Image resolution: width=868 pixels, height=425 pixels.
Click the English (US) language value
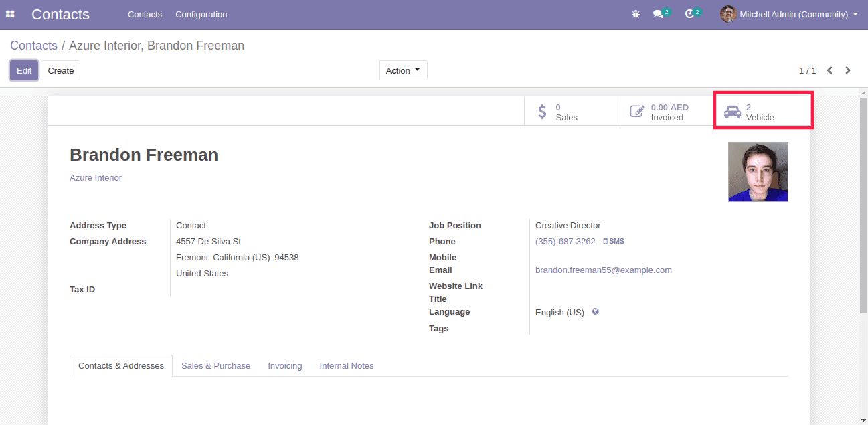[x=559, y=313]
